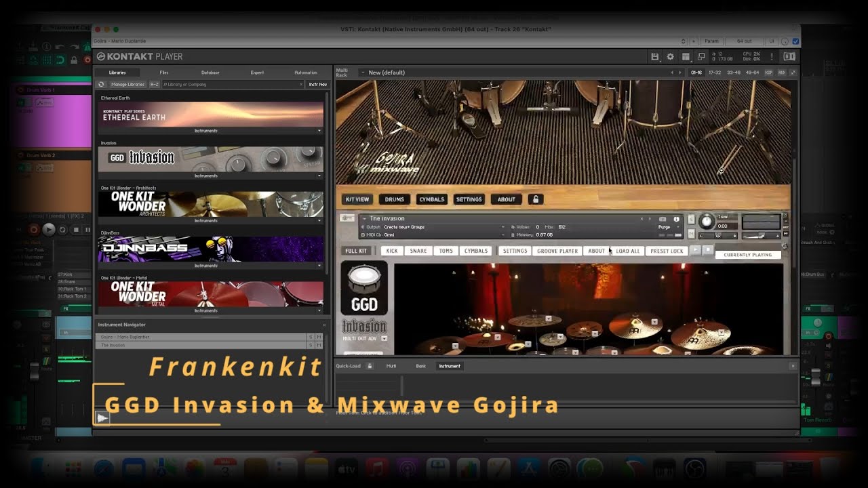868x488 pixels.
Task: Switch to the Automation browser tab
Action: [x=306, y=73]
